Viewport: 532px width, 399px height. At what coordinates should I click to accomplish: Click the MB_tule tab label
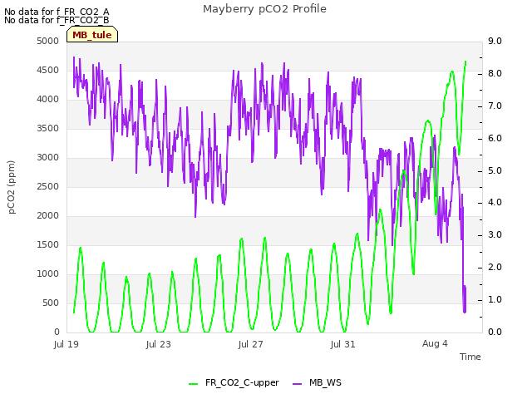coord(92,35)
